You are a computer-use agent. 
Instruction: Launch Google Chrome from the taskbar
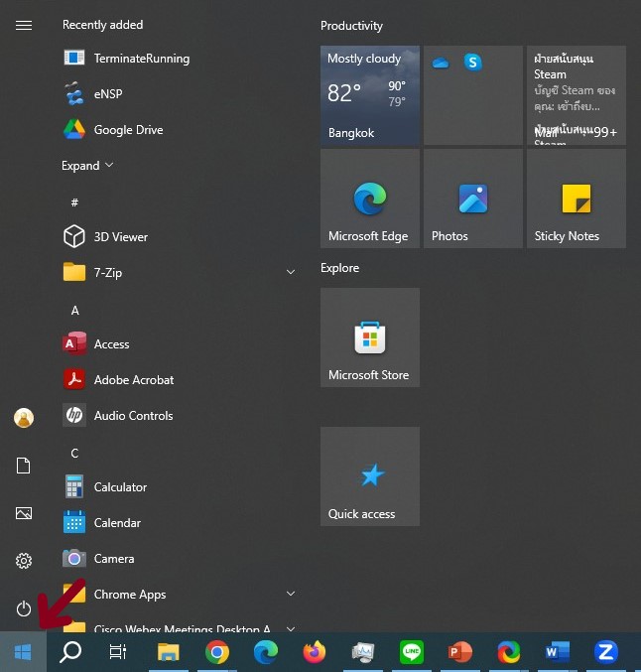click(x=217, y=652)
